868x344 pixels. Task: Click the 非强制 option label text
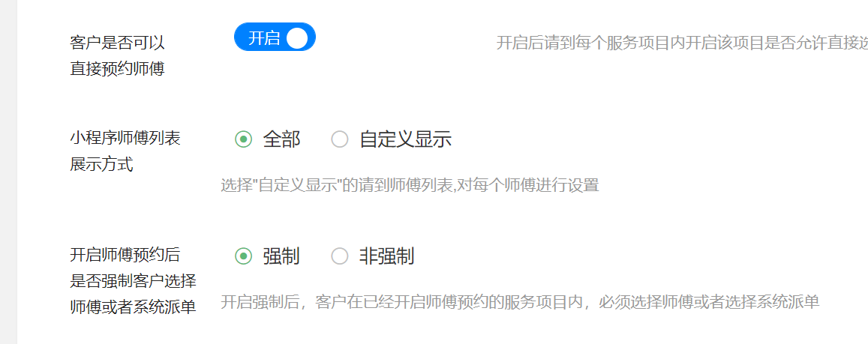click(386, 256)
